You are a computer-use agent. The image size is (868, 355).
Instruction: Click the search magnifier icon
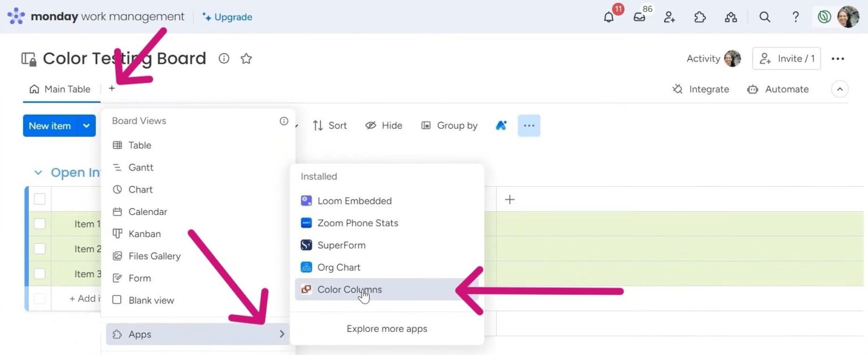765,17
